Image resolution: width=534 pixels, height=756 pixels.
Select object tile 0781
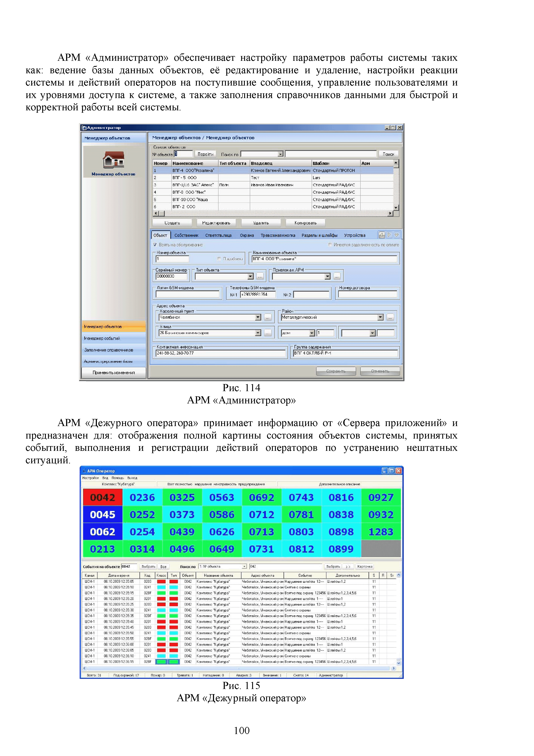[x=301, y=514]
